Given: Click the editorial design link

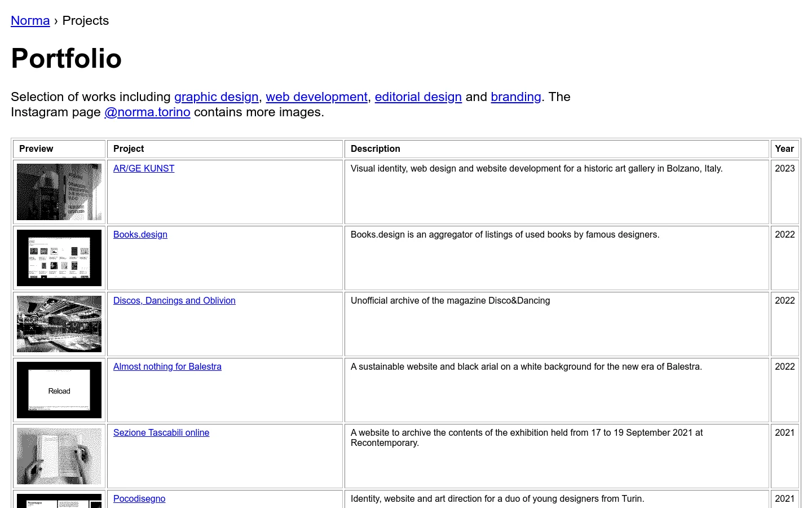Looking at the screenshot, I should click(418, 97).
